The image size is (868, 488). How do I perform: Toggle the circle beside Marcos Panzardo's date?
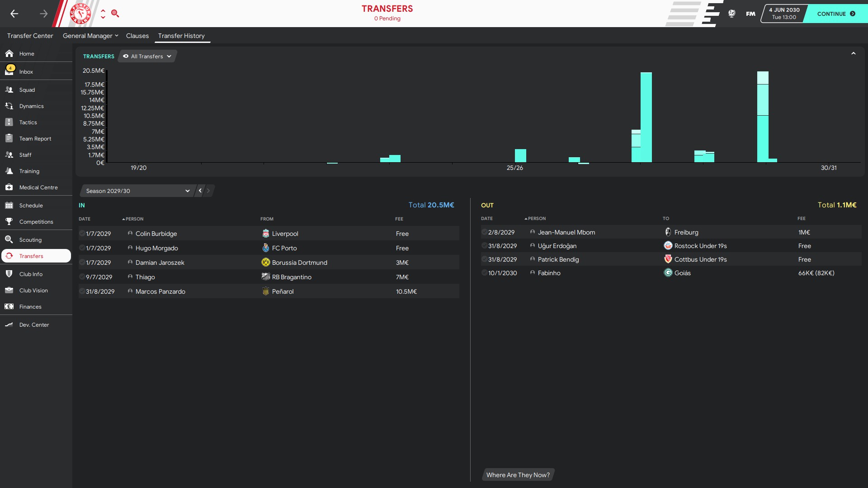point(82,291)
